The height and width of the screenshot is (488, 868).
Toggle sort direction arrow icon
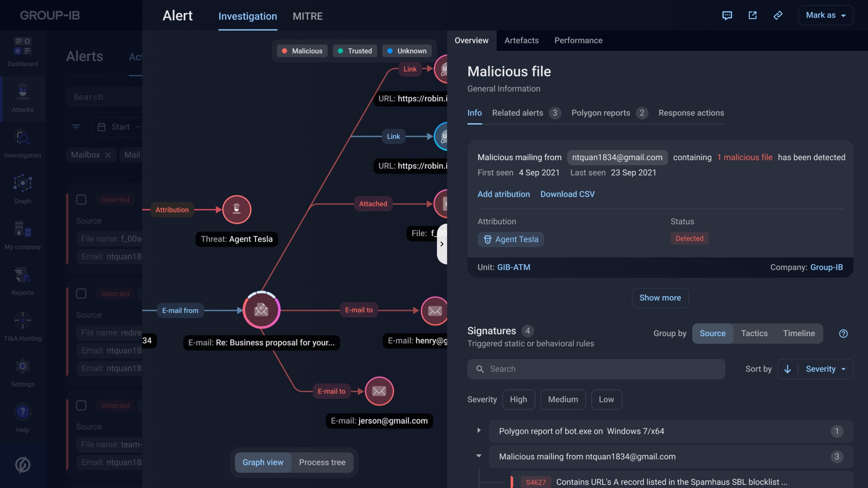tap(788, 369)
